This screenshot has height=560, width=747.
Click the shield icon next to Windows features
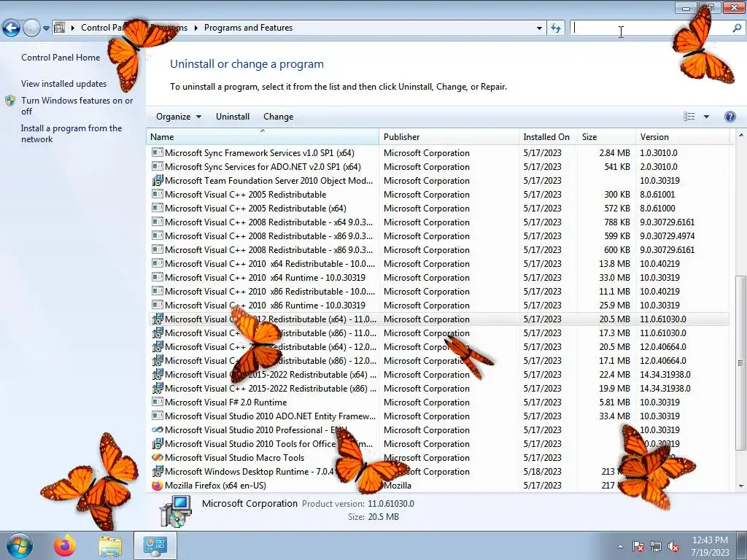pos(10,101)
